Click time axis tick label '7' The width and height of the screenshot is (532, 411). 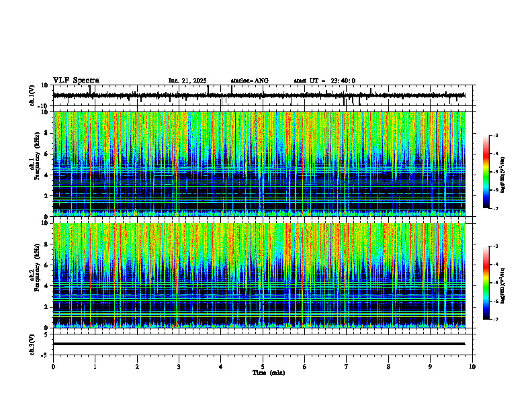(x=347, y=367)
